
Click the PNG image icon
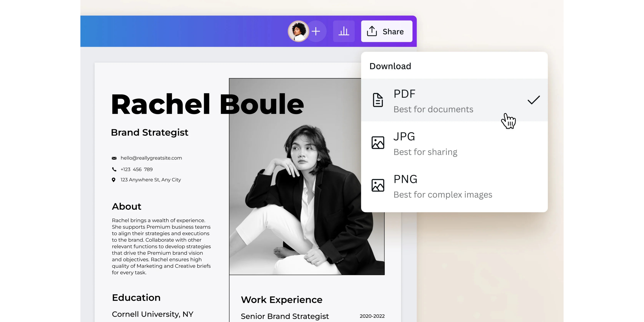[x=378, y=185]
